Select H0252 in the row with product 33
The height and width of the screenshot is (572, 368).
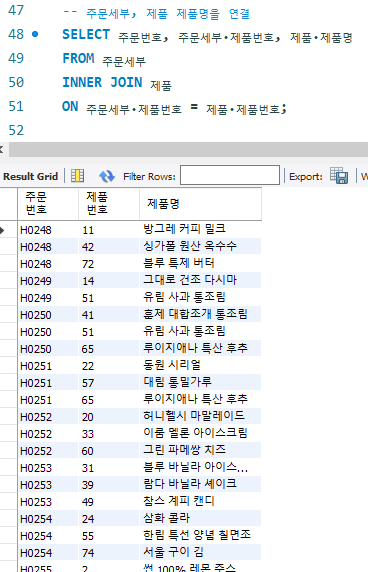pos(48,434)
